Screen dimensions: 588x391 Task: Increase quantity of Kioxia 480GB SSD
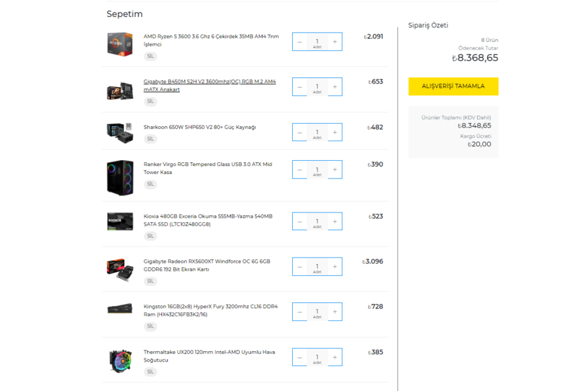click(x=335, y=222)
